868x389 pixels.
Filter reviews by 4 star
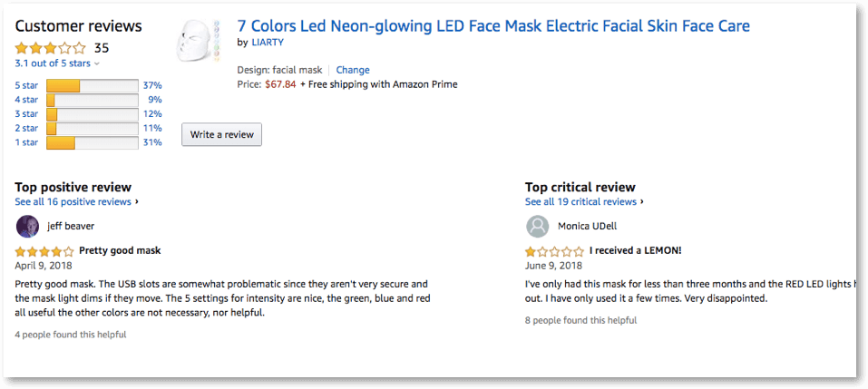click(x=26, y=100)
